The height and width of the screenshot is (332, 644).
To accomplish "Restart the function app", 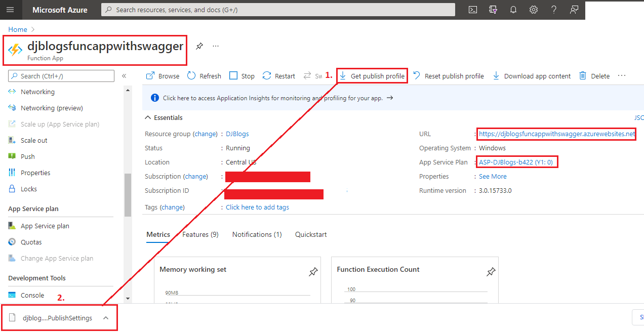I will click(x=278, y=76).
